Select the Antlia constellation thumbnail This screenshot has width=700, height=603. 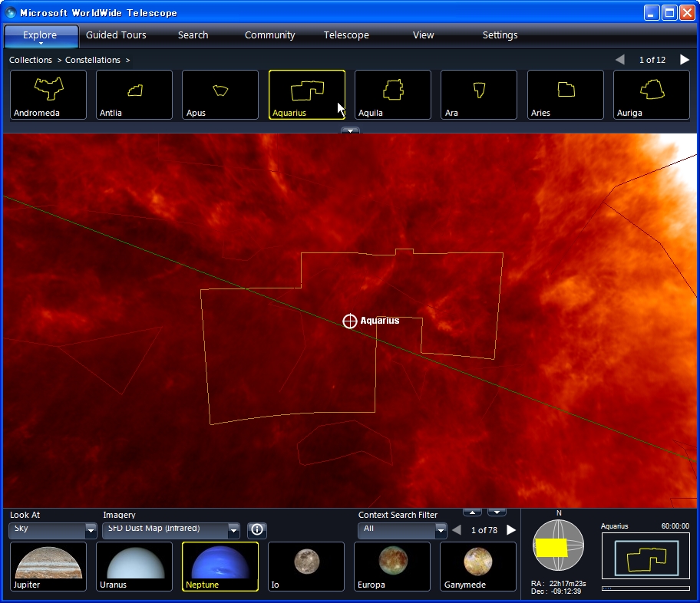(x=134, y=94)
